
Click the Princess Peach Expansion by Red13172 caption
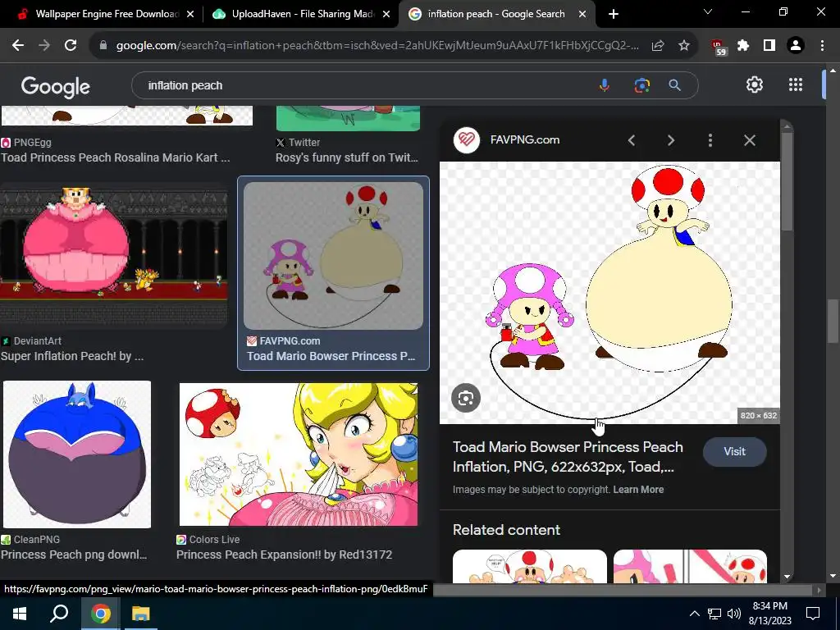[284, 555]
